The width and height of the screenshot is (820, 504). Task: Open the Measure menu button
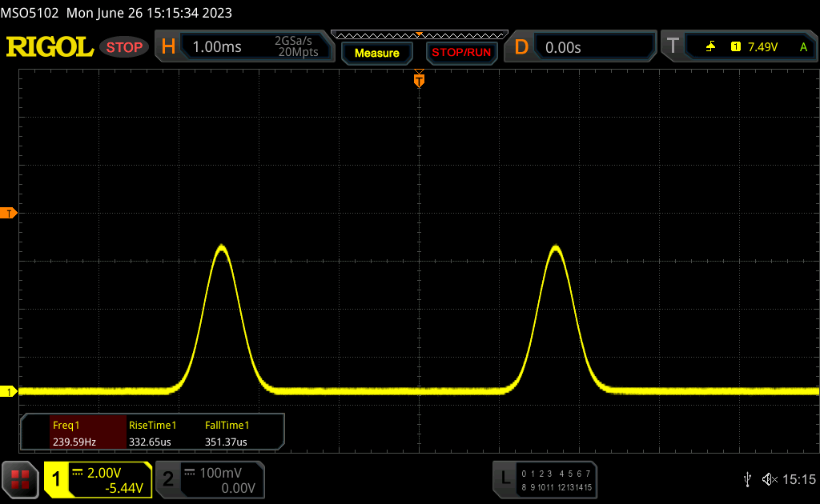(x=376, y=53)
